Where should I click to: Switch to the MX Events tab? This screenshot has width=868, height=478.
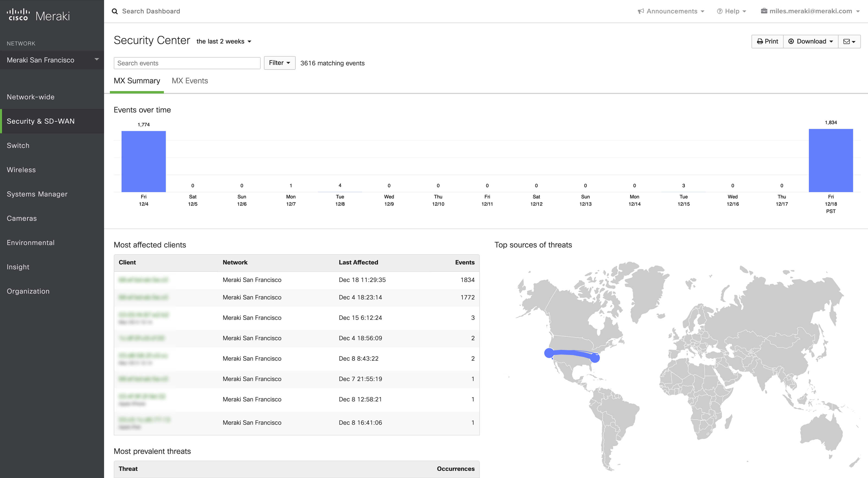(x=190, y=81)
